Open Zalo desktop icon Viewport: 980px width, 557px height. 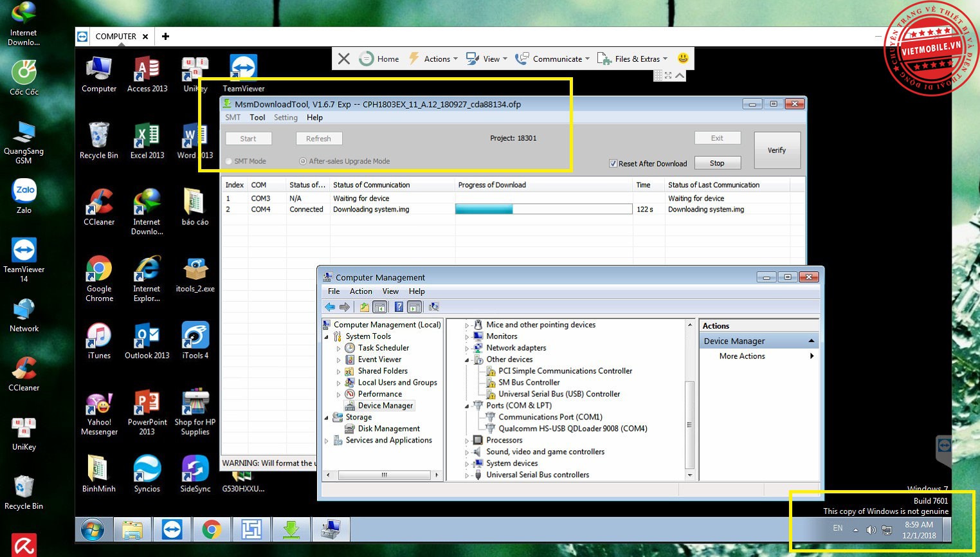24,196
